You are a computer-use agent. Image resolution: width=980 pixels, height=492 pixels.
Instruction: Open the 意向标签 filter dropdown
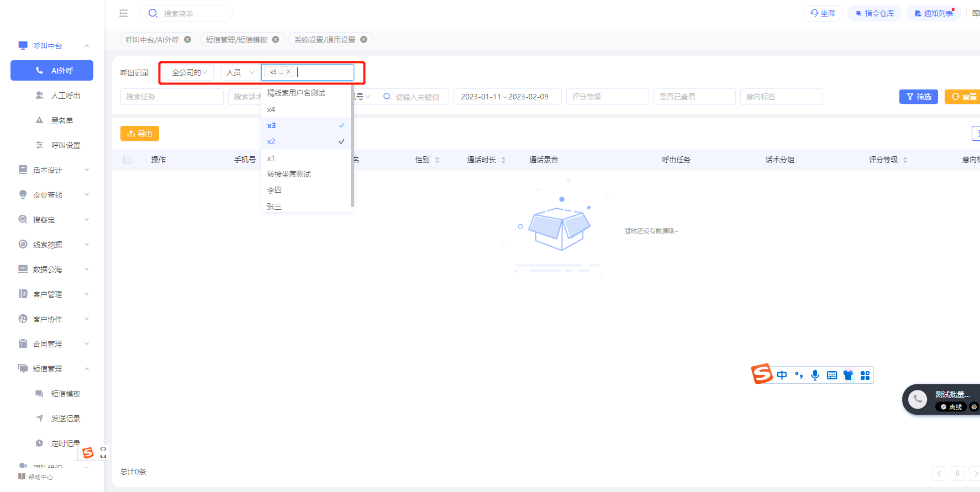782,97
